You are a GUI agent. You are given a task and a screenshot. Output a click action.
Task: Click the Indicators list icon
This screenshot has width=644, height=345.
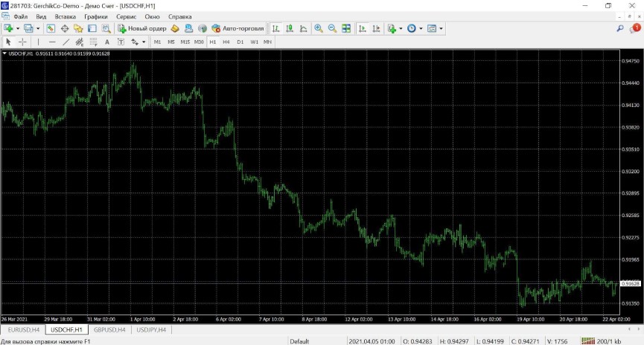(392, 28)
